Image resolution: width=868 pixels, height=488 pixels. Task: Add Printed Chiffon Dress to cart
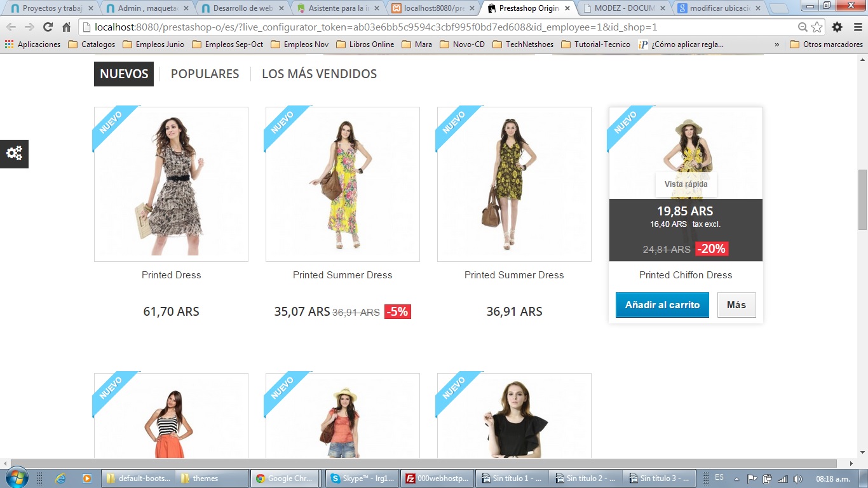click(662, 305)
